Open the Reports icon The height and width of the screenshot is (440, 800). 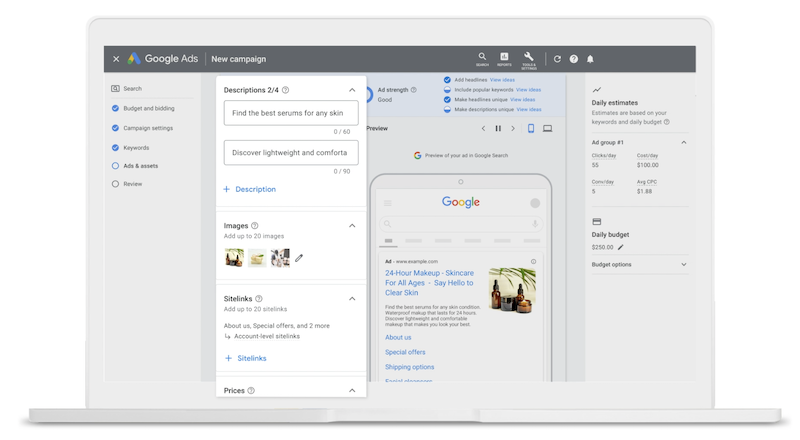coord(504,59)
